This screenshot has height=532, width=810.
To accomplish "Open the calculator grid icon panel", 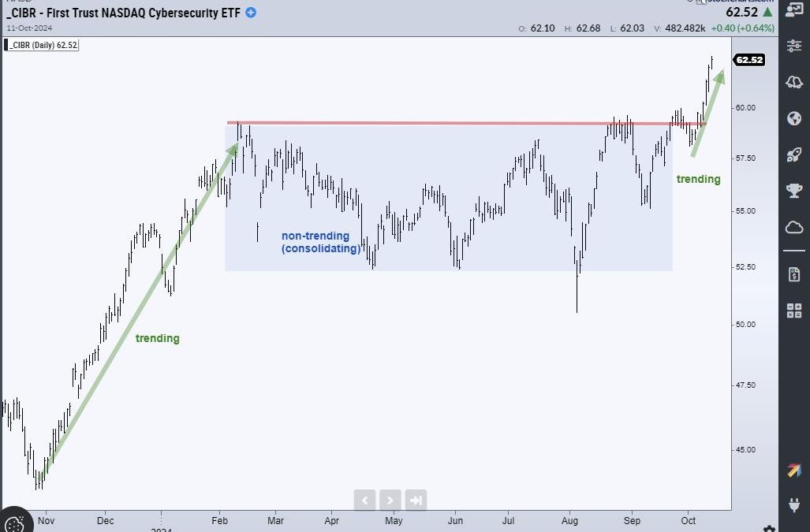I will pos(794,311).
